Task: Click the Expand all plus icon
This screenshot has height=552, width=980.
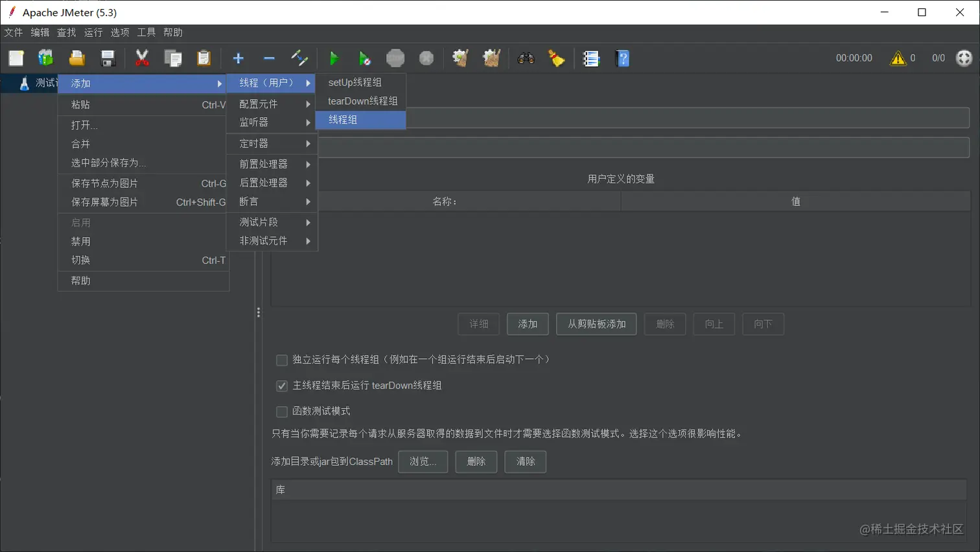Action: pyautogui.click(x=239, y=58)
